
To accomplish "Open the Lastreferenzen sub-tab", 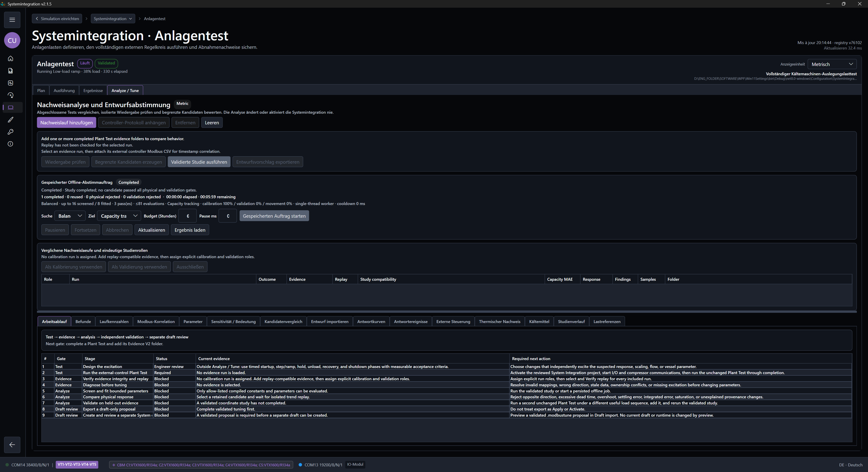I will click(x=607, y=321).
